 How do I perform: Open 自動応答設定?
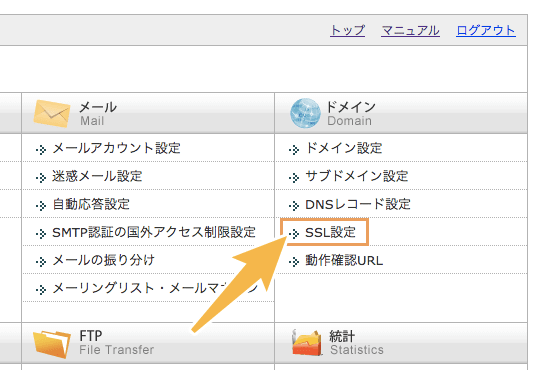pos(91,204)
